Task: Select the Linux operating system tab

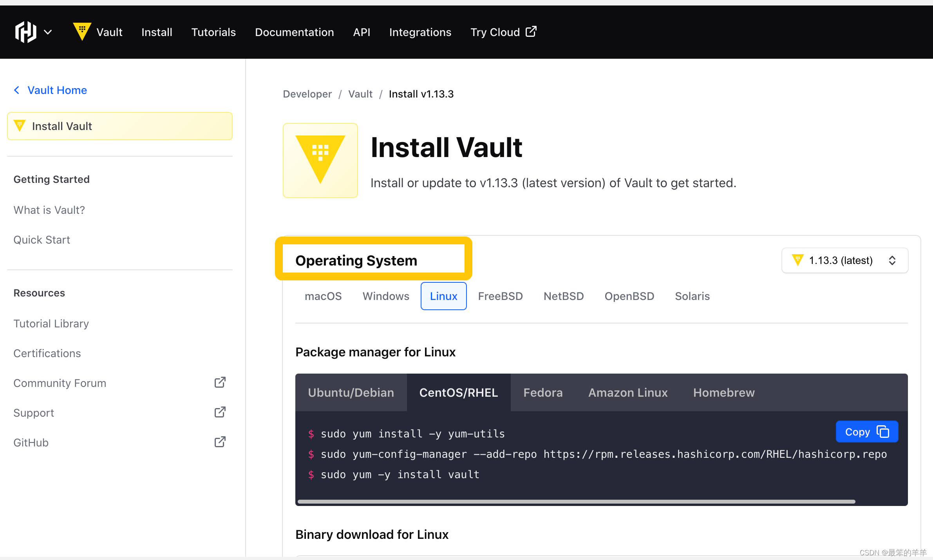Action: pos(443,296)
